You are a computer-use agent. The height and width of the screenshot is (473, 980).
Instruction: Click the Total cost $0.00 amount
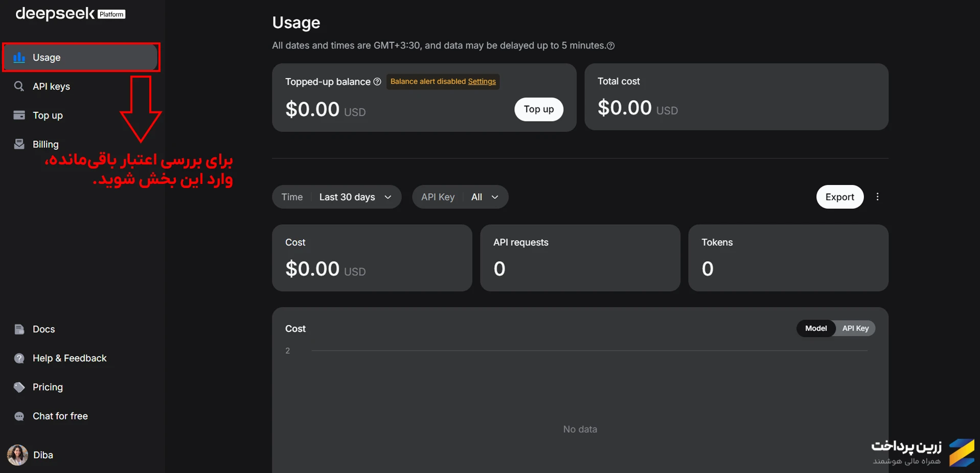pyautogui.click(x=625, y=108)
